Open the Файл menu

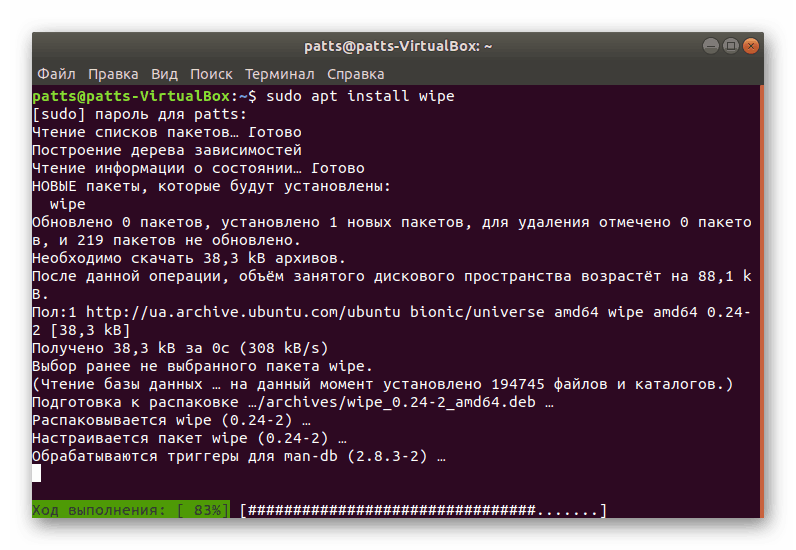[x=56, y=74]
